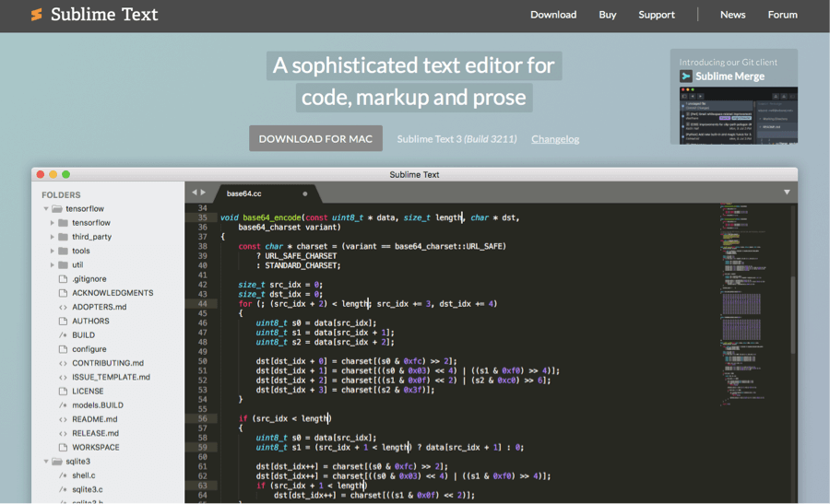Screen dimensions: 830x504
Task: Click the ADOPTERS.md markup file icon
Action: pos(63,307)
